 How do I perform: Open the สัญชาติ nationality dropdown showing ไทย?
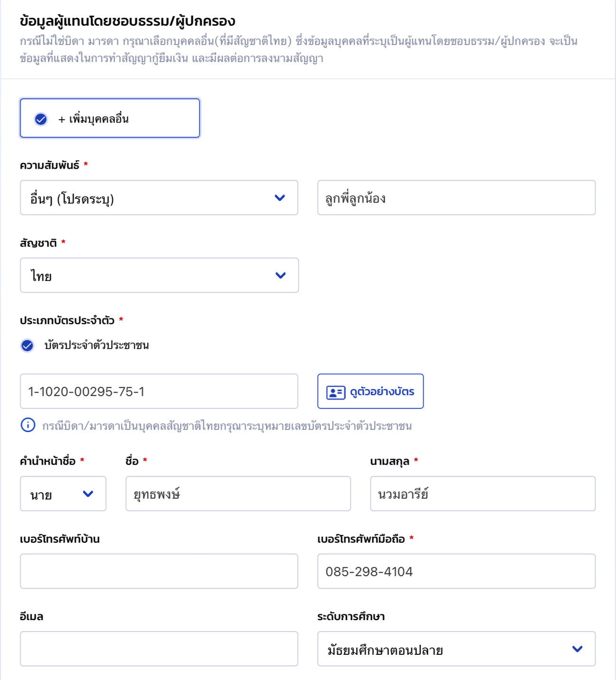click(x=159, y=275)
